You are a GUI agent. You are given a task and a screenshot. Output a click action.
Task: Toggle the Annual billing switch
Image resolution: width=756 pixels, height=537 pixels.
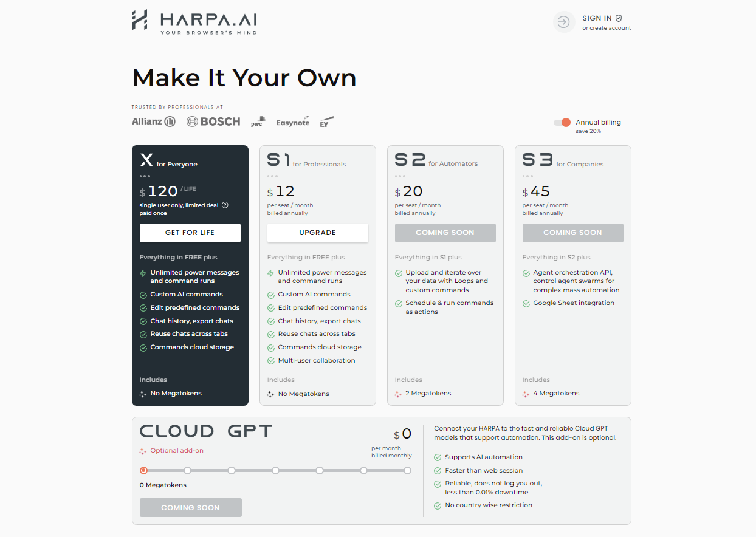coord(562,122)
